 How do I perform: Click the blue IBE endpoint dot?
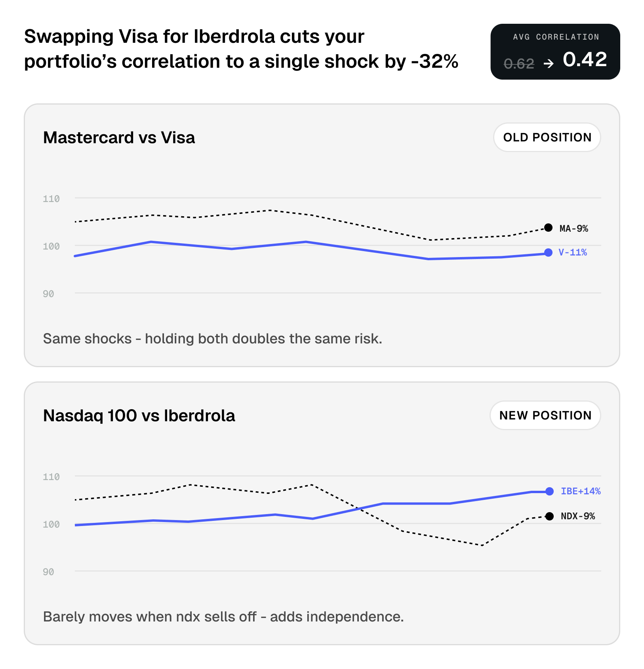click(x=549, y=492)
